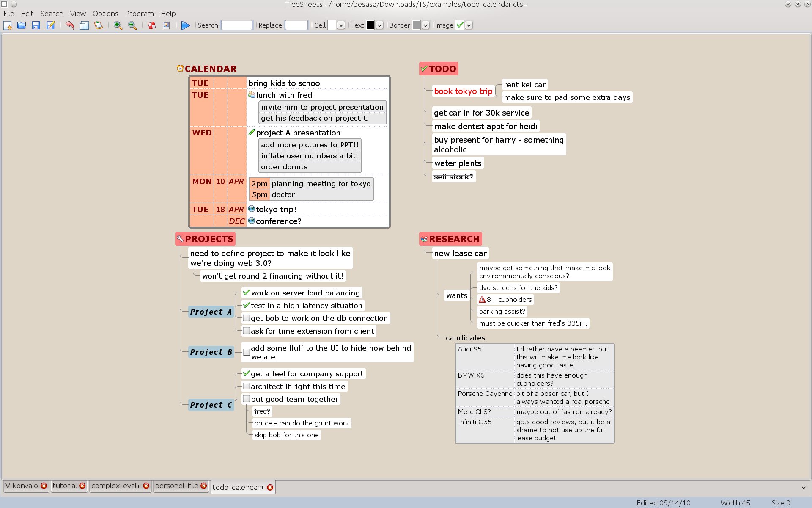Open the View menu
Image resolution: width=812 pixels, height=508 pixels.
[78, 14]
